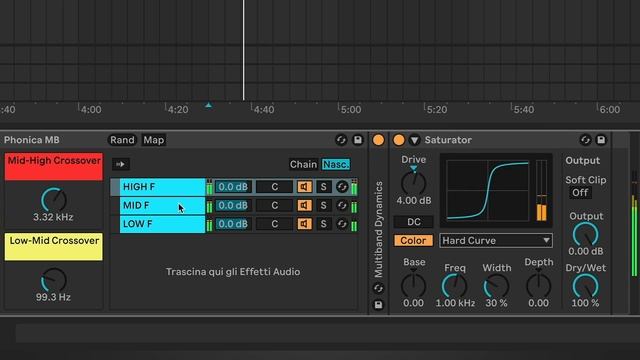Viewport: 640px width, 360px height.
Task: Click Saturator save preset icon
Action: tap(601, 140)
